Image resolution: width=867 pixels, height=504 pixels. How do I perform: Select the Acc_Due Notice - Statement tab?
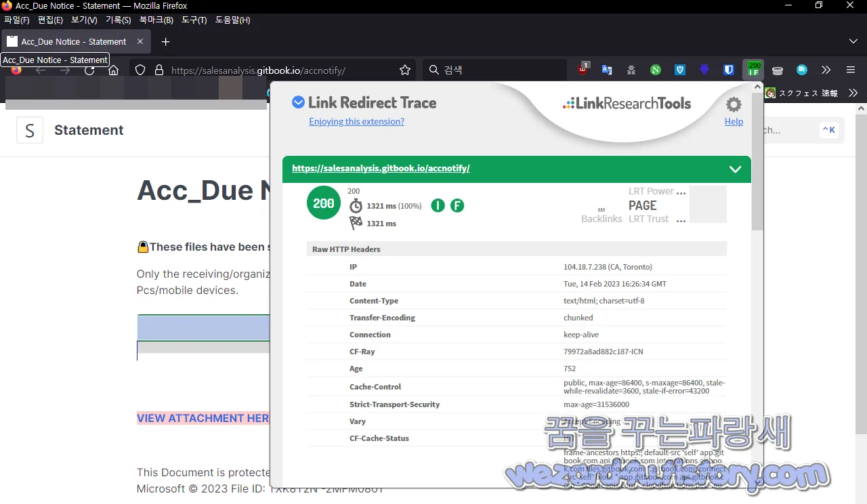pos(75,41)
